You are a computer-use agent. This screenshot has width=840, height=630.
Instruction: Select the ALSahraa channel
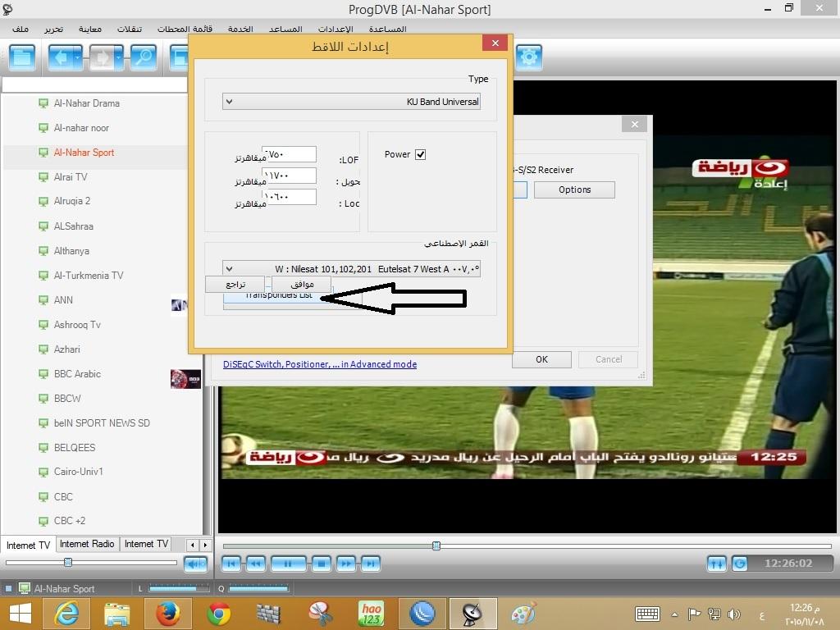pos(73,226)
